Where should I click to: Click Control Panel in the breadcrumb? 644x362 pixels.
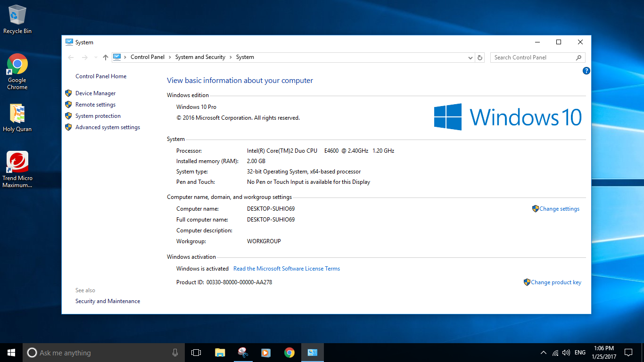pyautogui.click(x=148, y=57)
